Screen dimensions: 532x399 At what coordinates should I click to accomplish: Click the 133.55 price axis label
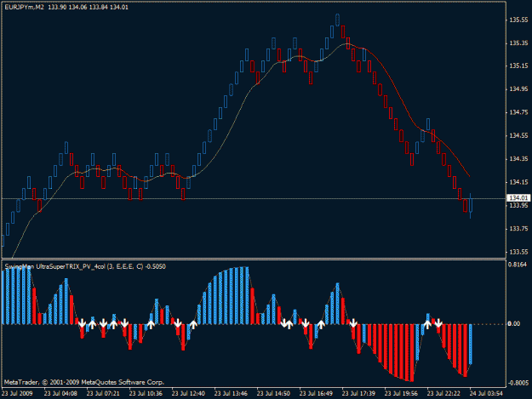[518, 252]
